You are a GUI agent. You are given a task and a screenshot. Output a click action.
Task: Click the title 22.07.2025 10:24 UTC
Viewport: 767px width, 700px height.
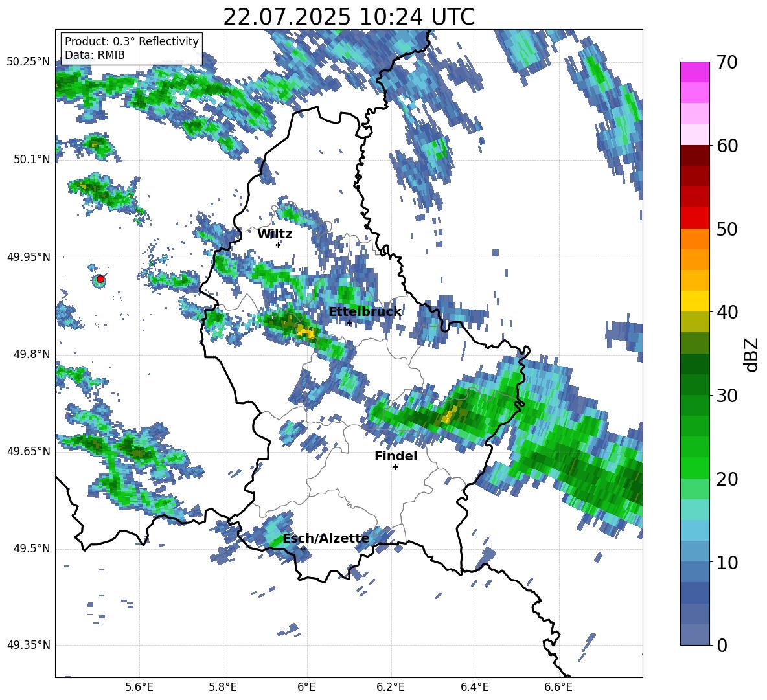[349, 17]
